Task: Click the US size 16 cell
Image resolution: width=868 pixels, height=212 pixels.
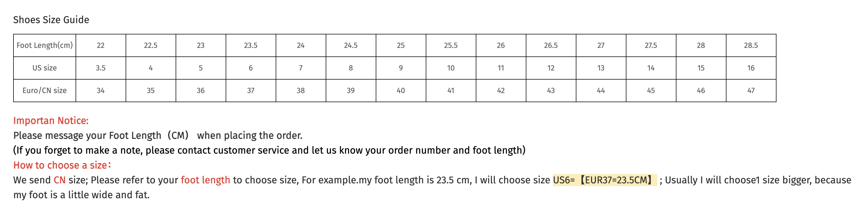Action: (x=751, y=68)
